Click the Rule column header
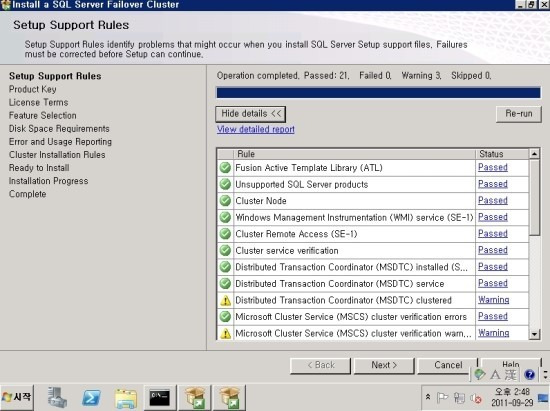The image size is (550, 411). (x=354, y=154)
